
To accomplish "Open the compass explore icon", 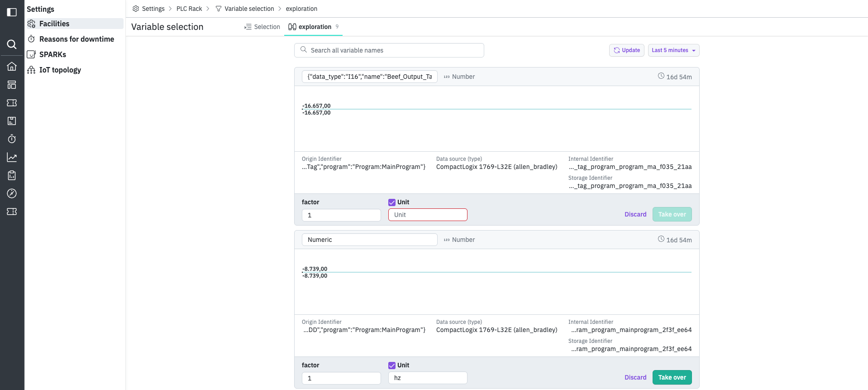I will click(12, 193).
